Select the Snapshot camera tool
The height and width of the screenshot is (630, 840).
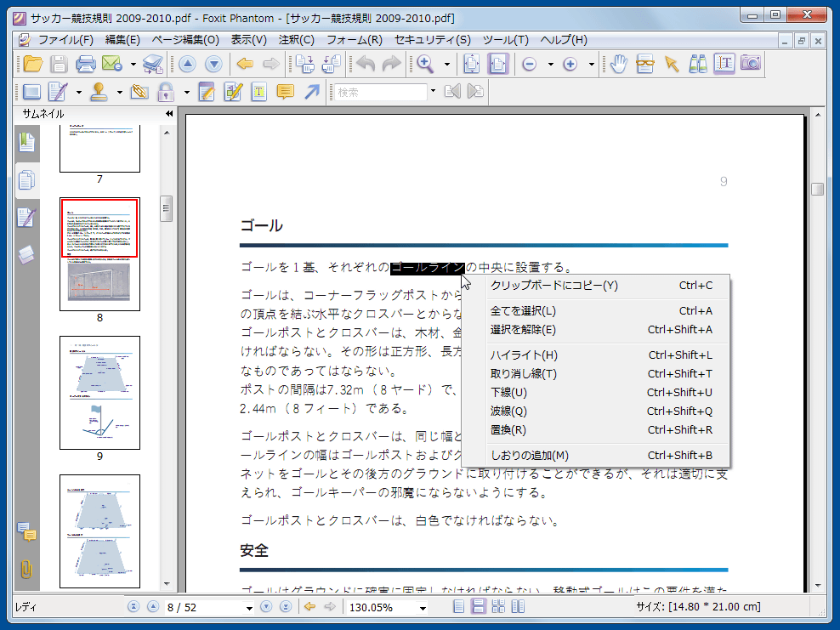(751, 63)
